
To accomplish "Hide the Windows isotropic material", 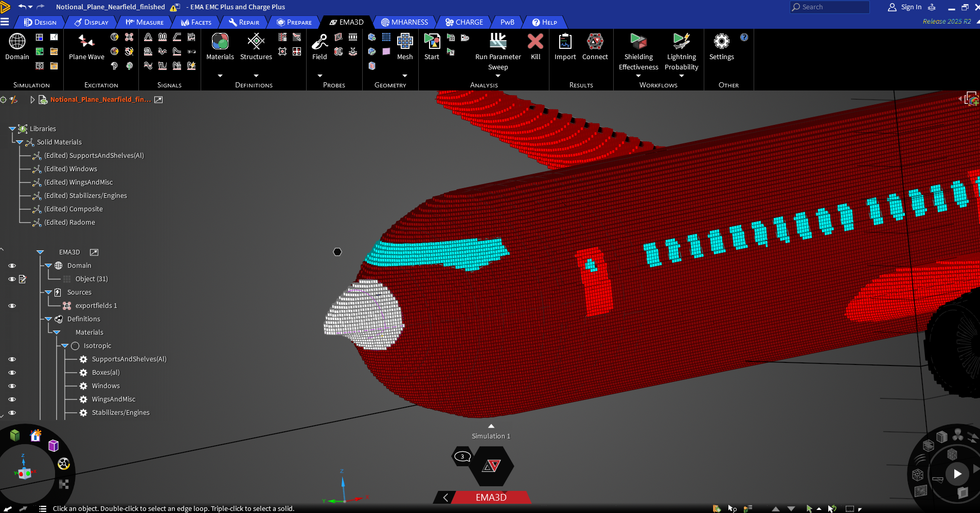I will pyautogui.click(x=12, y=386).
